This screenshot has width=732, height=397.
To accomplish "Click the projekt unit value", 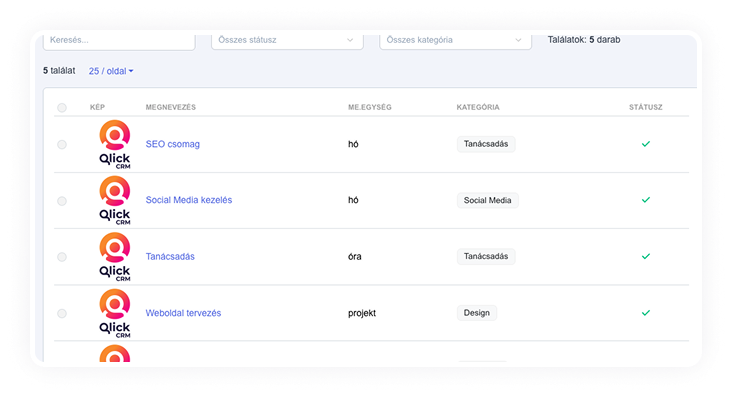I will (x=362, y=313).
